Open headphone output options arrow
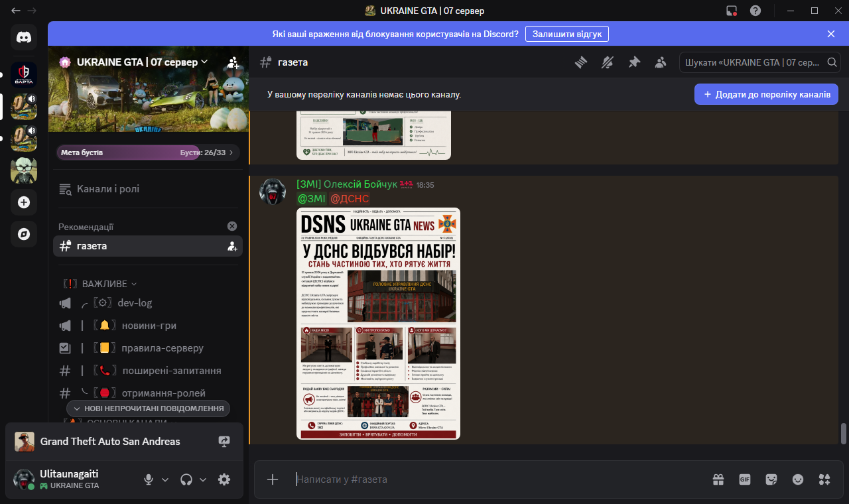This screenshot has width=849, height=504. pyautogui.click(x=203, y=479)
